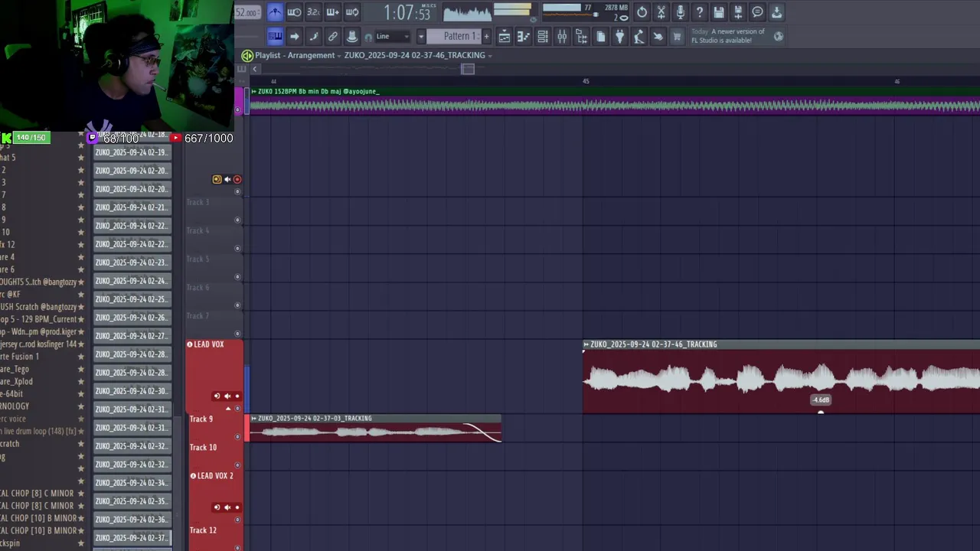Toggle the metronome button
Screen dimensions: 980x551
coord(275,12)
